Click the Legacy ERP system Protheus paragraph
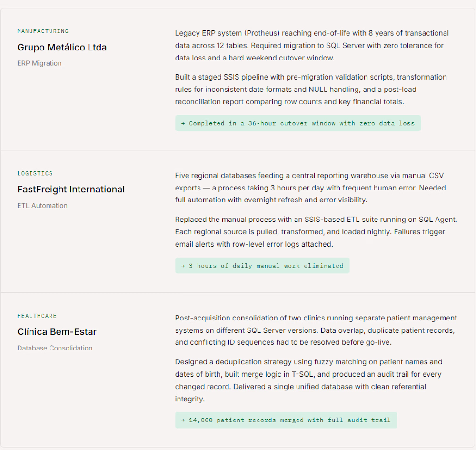The height and width of the screenshot is (450, 476). tap(312, 46)
